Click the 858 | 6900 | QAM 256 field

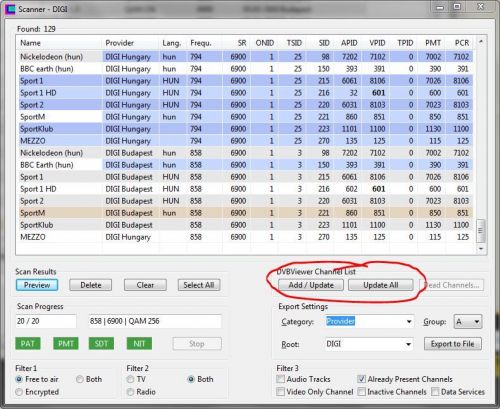(155, 321)
